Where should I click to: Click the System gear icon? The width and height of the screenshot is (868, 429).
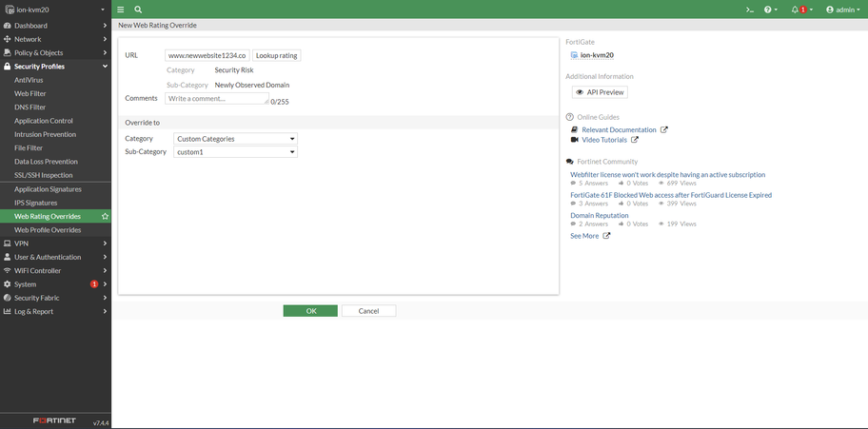tap(8, 284)
